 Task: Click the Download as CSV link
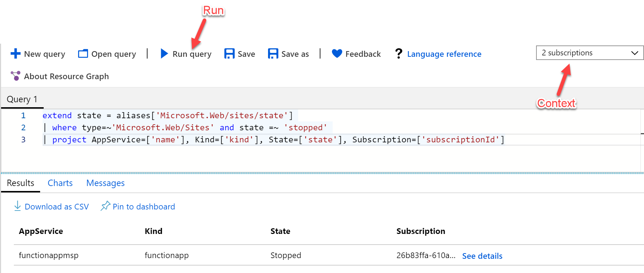tap(57, 207)
